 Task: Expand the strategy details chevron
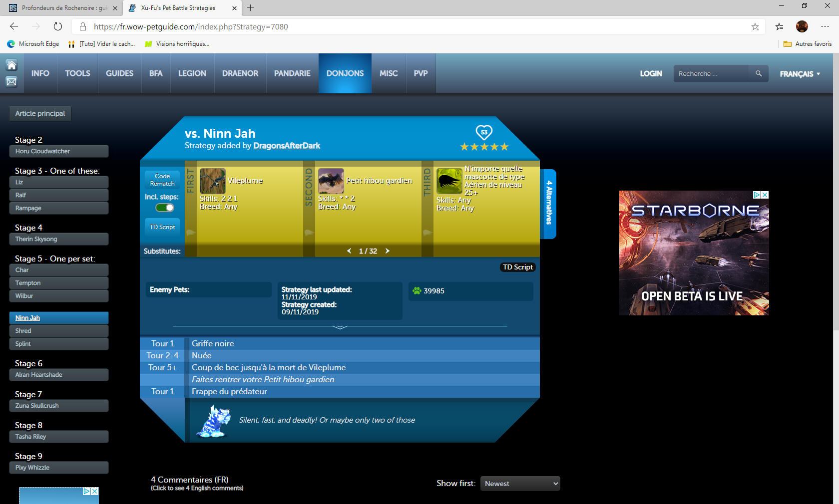tap(340, 327)
